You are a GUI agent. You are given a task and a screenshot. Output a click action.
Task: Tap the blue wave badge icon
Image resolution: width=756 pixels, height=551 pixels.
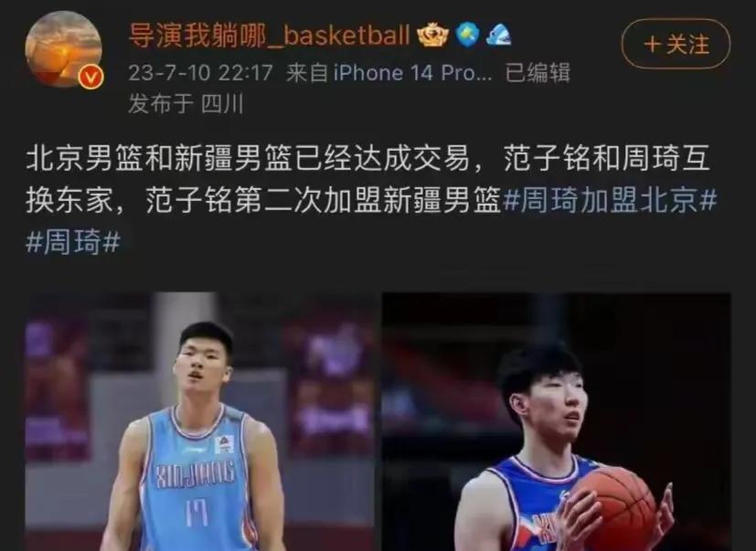coord(498,36)
